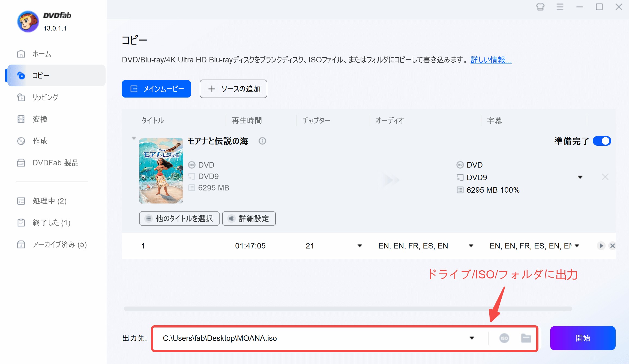Toggle the 準備完了 switch
The image size is (629, 364).
[602, 141]
